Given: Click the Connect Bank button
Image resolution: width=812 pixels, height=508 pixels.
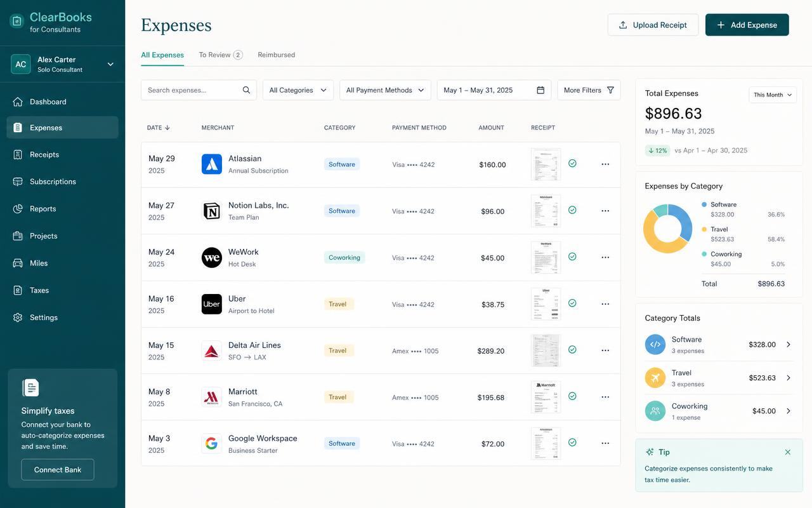Looking at the screenshot, I should pos(58,470).
